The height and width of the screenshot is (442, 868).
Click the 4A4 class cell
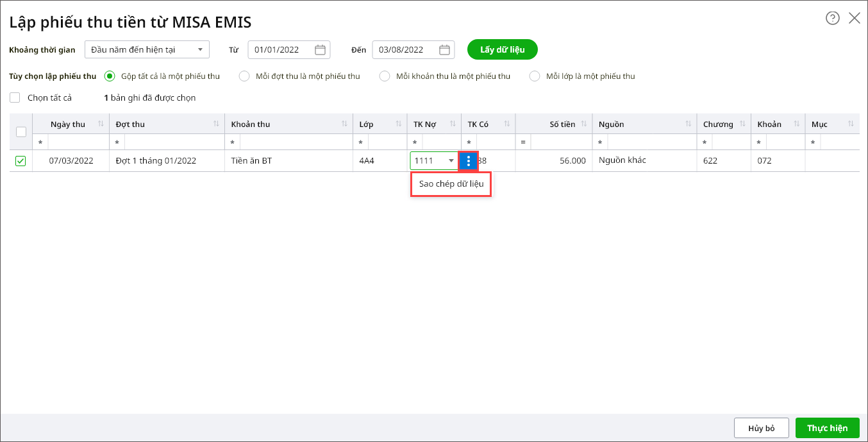coord(380,160)
